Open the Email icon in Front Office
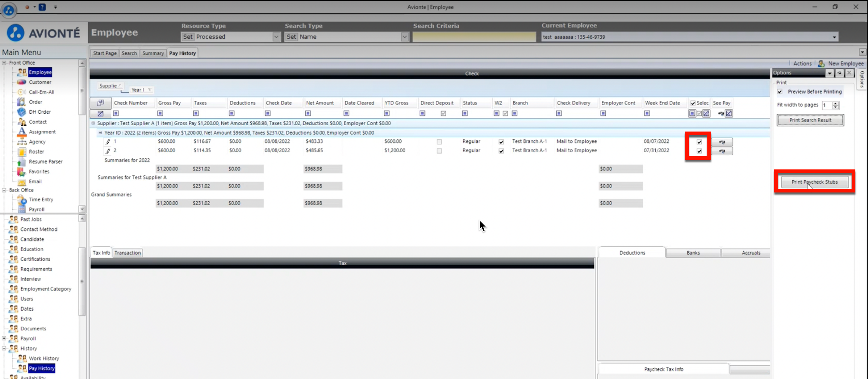Screen dimensions: 868x379 click(22, 182)
